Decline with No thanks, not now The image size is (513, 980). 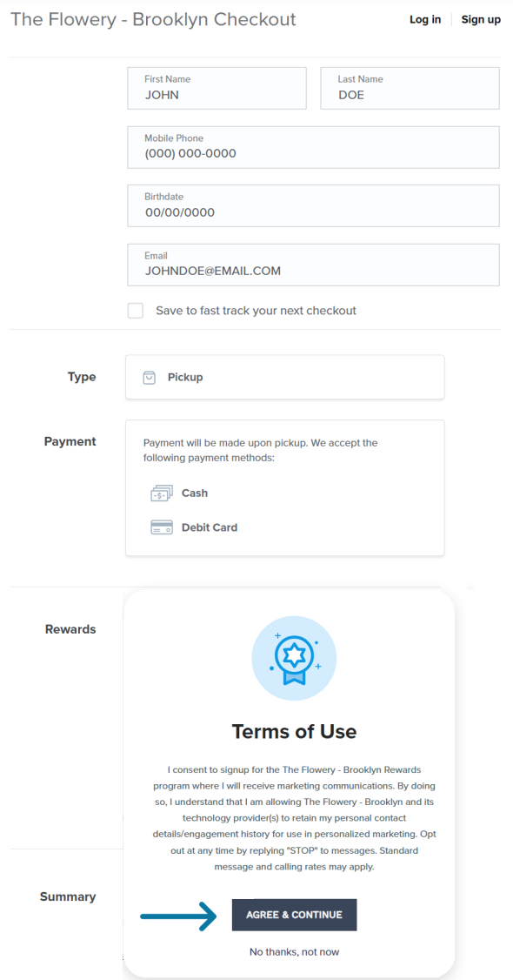[x=294, y=952]
